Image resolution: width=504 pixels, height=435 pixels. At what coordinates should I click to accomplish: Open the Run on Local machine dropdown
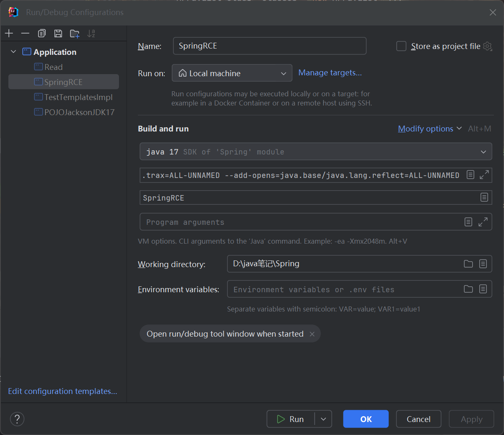tap(232, 73)
